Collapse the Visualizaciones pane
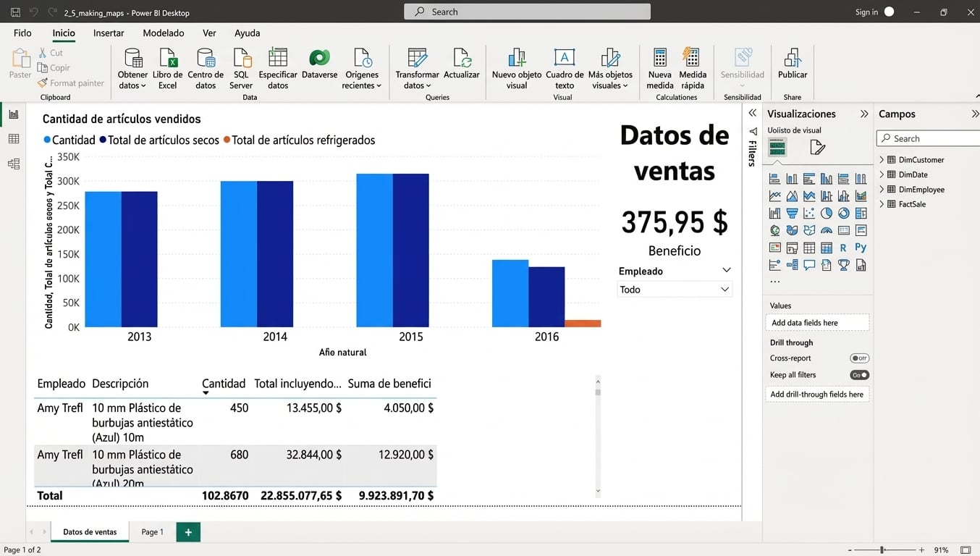Viewport: 980px width, 556px height. click(x=864, y=114)
